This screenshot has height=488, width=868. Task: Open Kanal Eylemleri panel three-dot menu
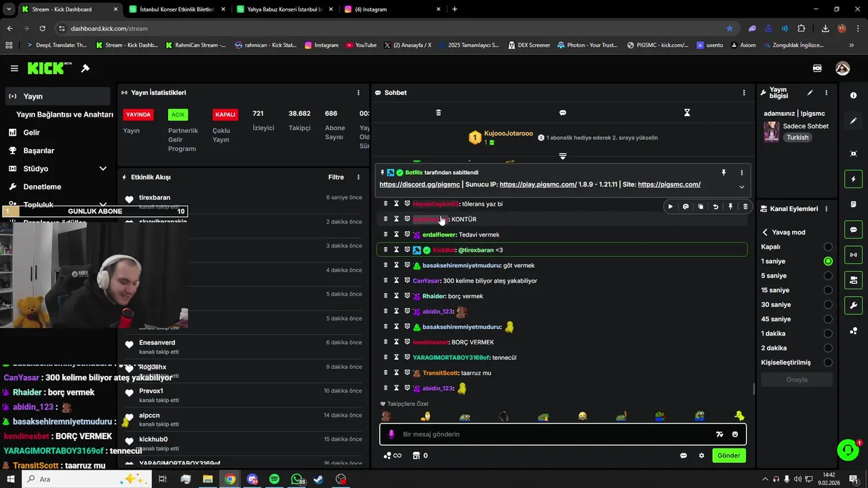826,209
